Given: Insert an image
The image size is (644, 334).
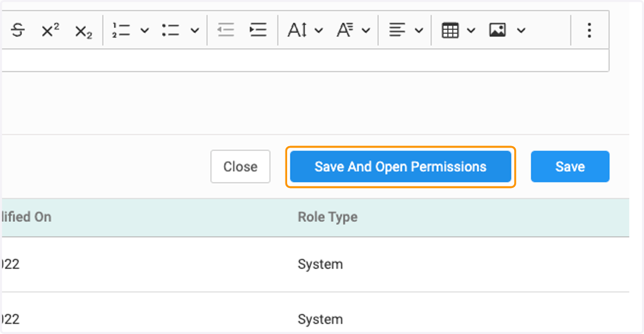Looking at the screenshot, I should 497,31.
